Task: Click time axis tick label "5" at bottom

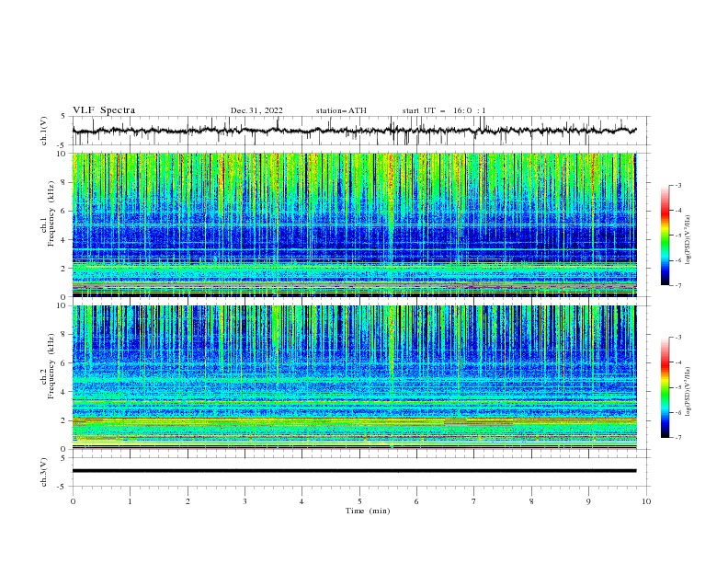Action: pyautogui.click(x=359, y=501)
